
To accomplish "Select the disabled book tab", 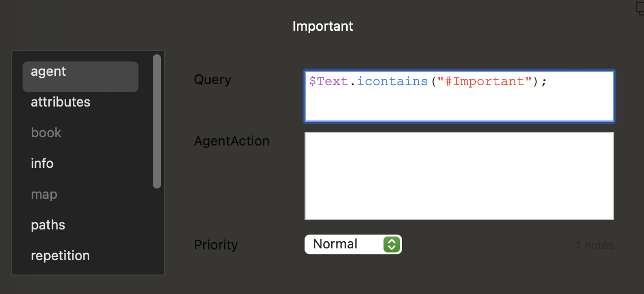I will [46, 133].
